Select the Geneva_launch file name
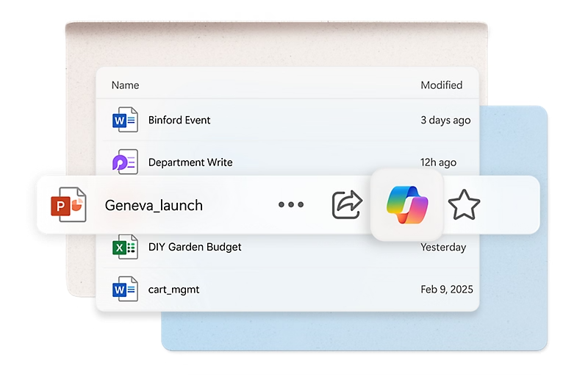Screen dimensions: 588x377 click(154, 206)
